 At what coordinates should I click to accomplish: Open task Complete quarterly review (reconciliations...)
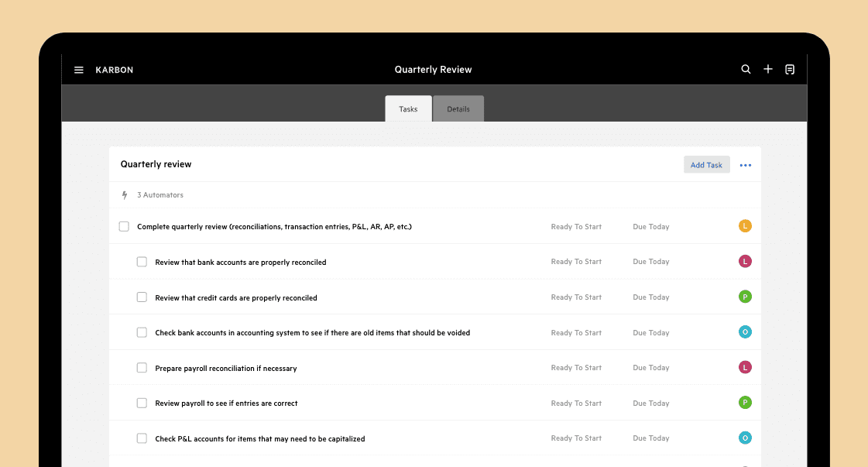274,227
